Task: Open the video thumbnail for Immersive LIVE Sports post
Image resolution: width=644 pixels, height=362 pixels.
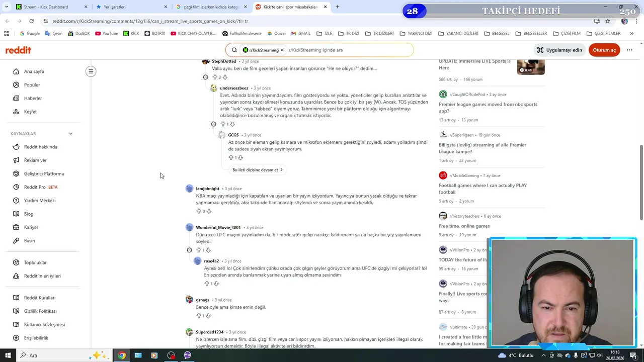Action: [x=531, y=66]
